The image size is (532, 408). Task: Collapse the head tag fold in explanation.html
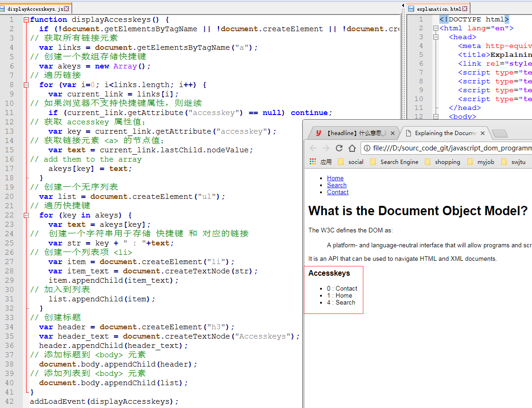436,37
